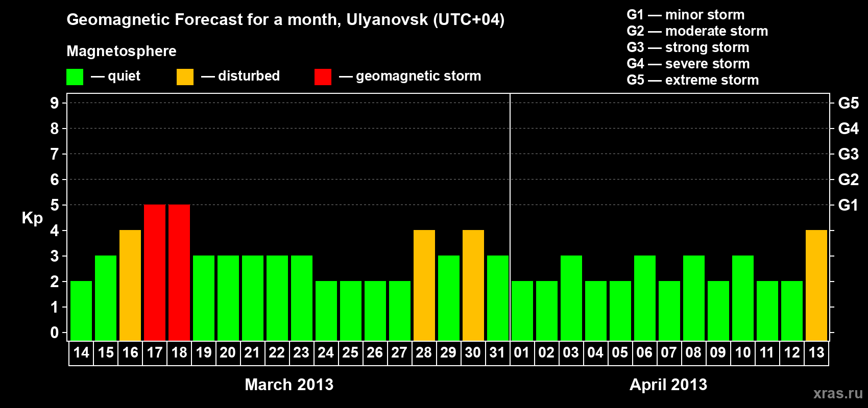Click date label 11 on the axis

coord(767,352)
